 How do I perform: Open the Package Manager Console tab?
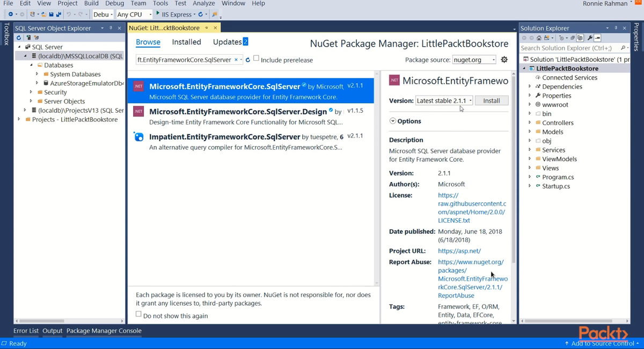coord(104,331)
